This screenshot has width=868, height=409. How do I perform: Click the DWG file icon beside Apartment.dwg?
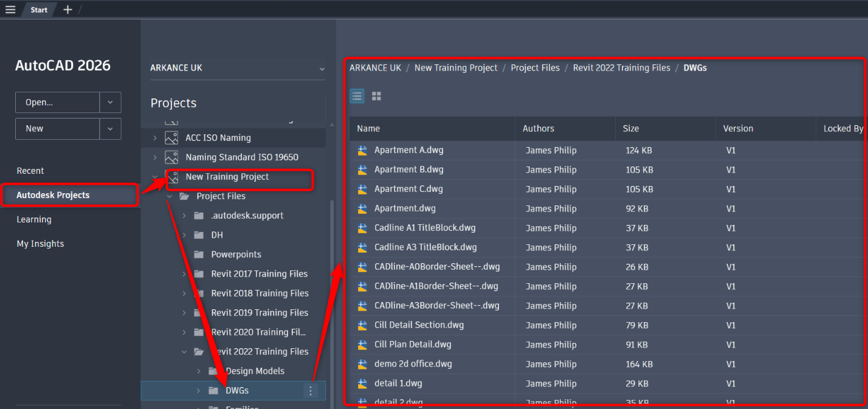point(363,208)
